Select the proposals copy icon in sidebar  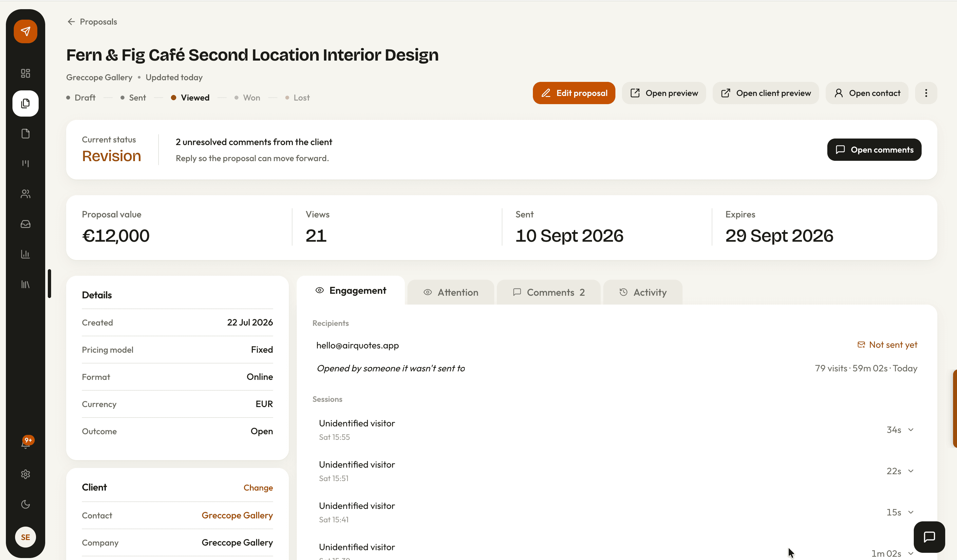(x=26, y=103)
